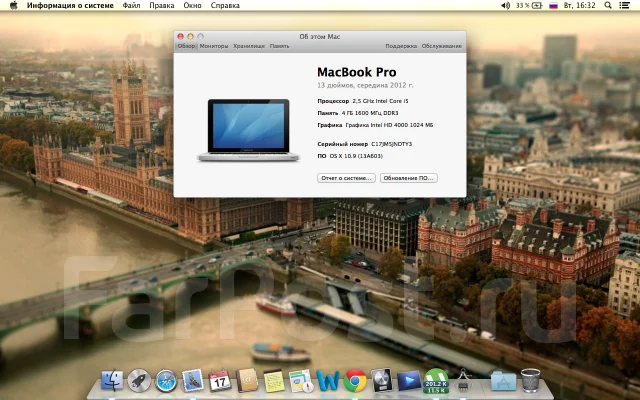Open Finder from the Dock
The height and width of the screenshot is (400, 640).
[112, 380]
